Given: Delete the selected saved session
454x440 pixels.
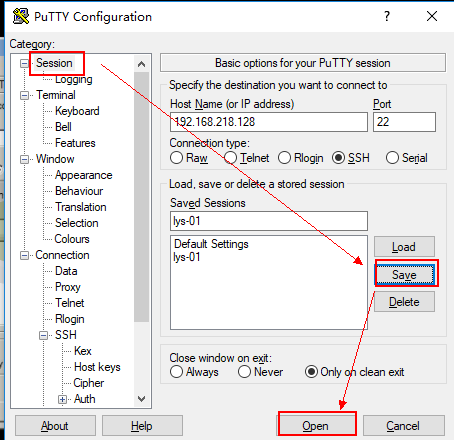Looking at the screenshot, I should 404,302.
